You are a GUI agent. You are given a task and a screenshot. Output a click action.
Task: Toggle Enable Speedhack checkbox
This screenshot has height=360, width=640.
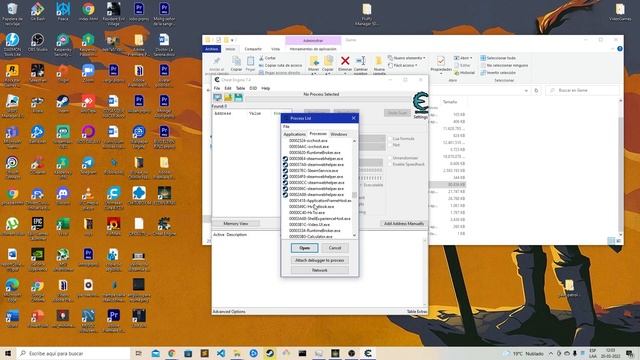tap(390, 164)
